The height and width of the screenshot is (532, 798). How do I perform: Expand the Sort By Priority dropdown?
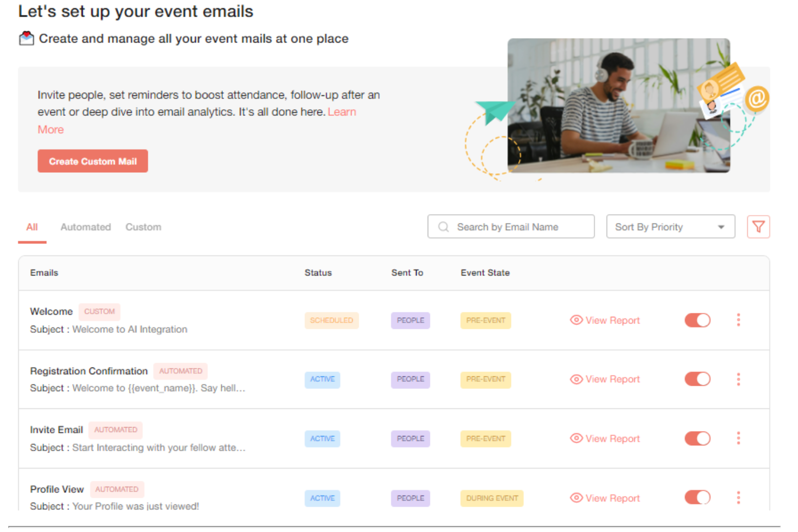tap(669, 227)
